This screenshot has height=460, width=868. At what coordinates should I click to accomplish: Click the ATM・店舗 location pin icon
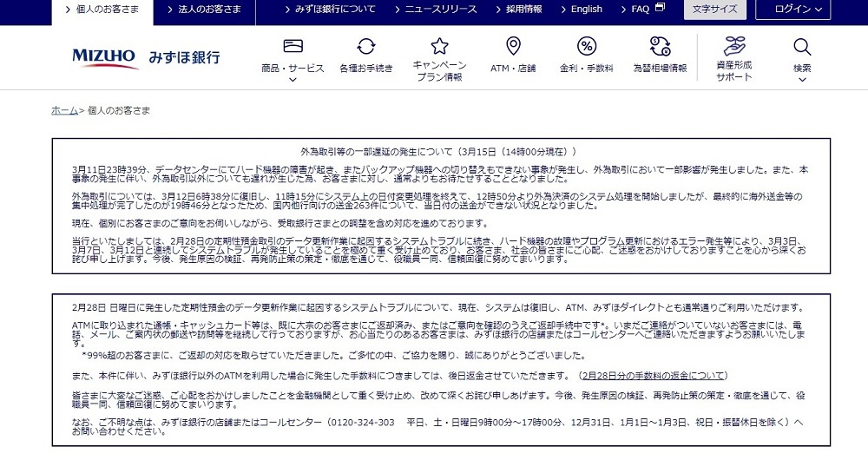[513, 46]
